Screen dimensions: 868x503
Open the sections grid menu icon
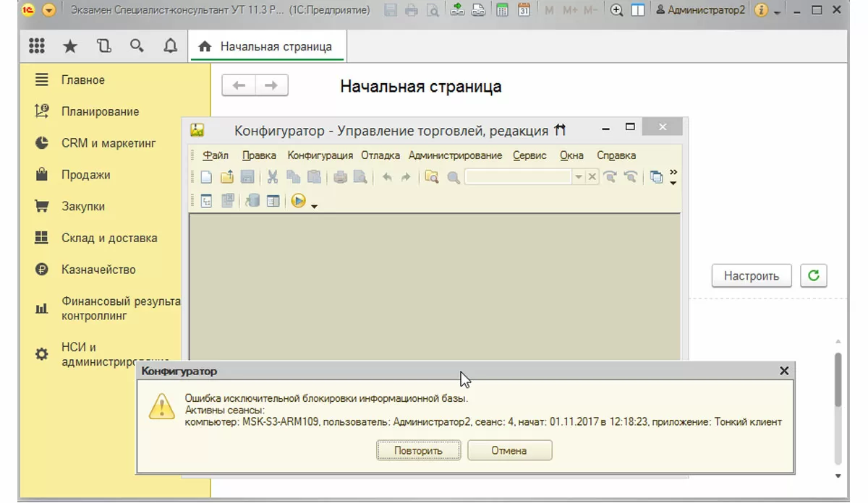(36, 46)
